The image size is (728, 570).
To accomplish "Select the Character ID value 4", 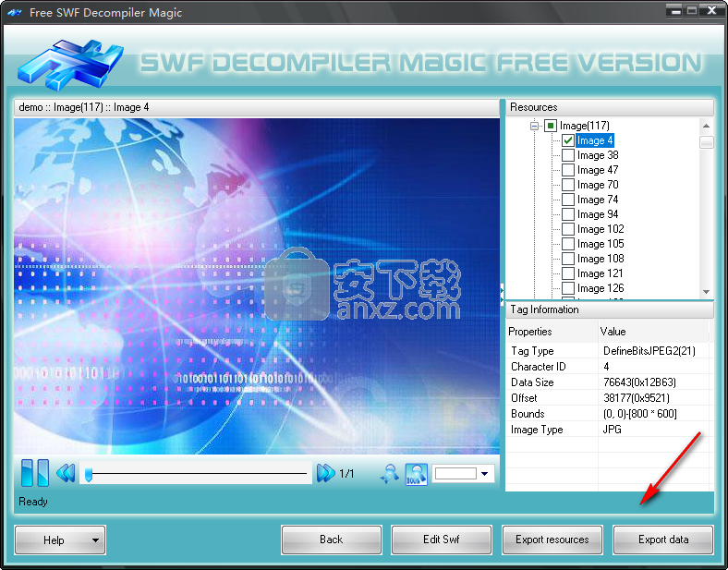I will click(606, 367).
